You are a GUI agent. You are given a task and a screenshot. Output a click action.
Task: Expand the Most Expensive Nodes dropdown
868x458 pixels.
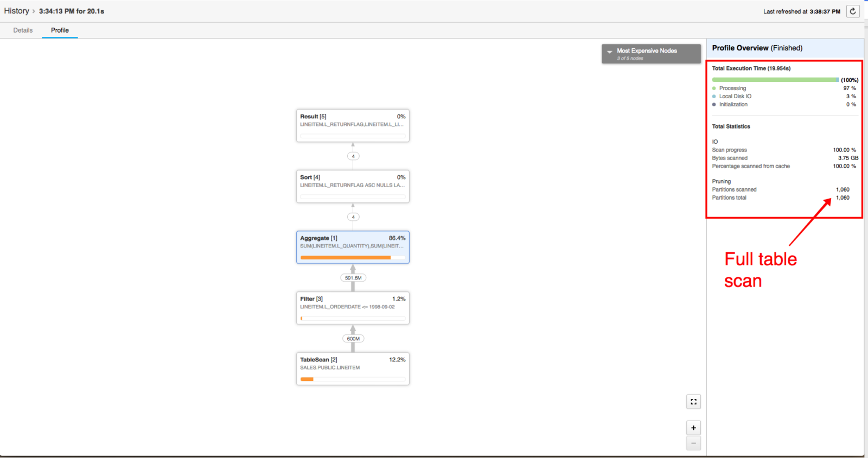(651, 54)
